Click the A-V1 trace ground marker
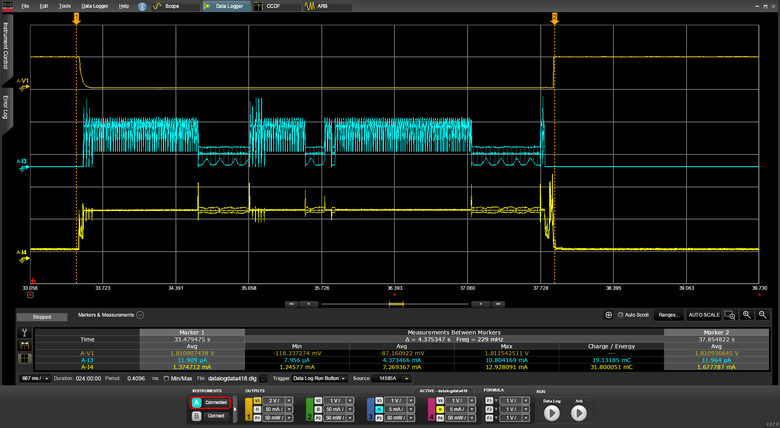780x428 pixels. 23,85
